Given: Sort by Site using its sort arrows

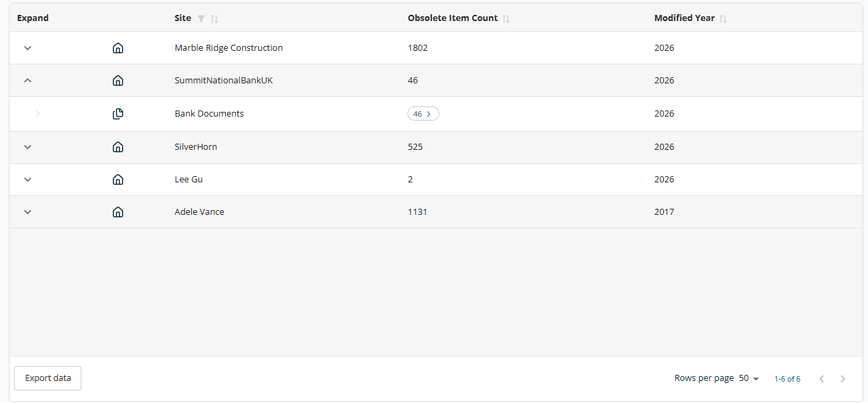Looking at the screenshot, I should (214, 18).
